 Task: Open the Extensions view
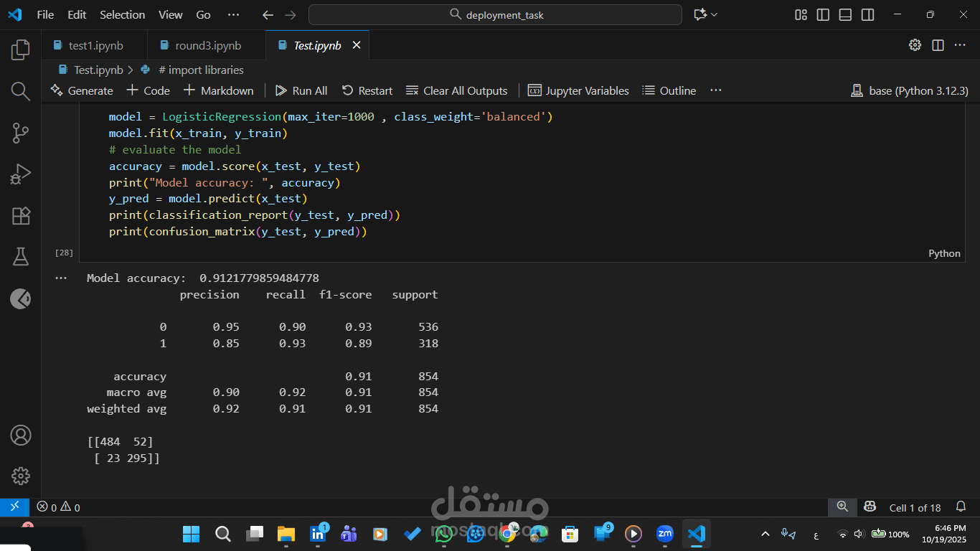click(21, 216)
